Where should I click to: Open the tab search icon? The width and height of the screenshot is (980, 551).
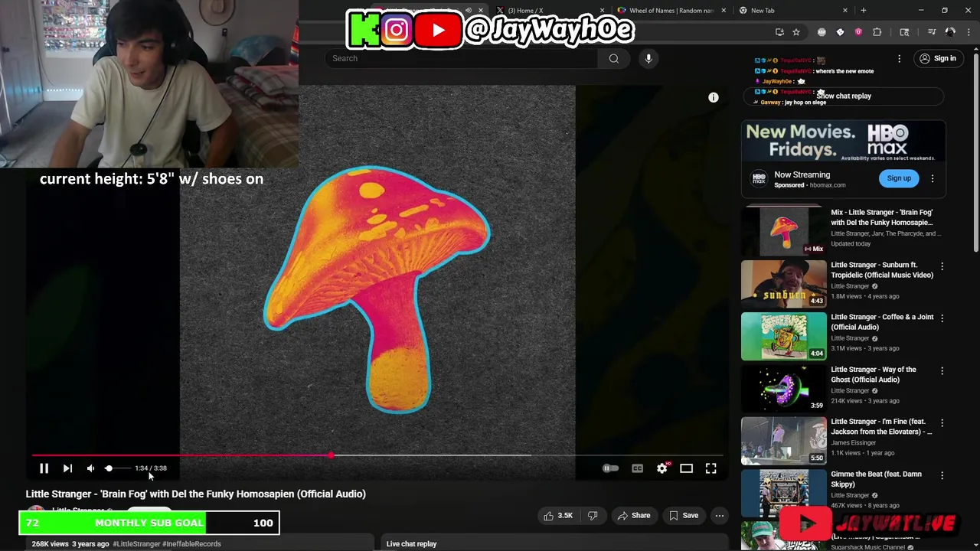(904, 32)
